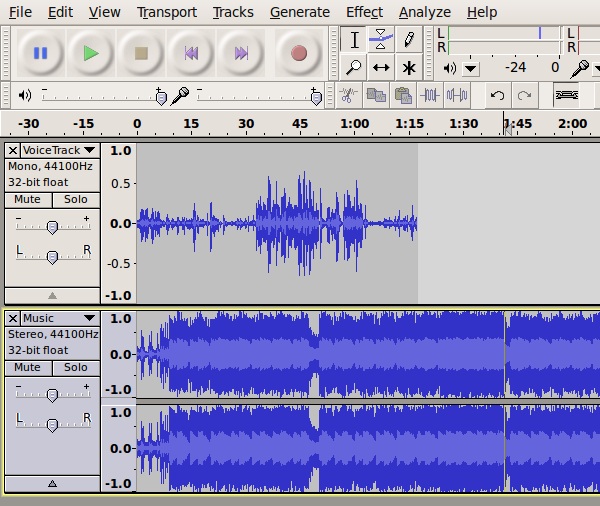This screenshot has height=506, width=600.
Task: Open the Generate menu
Action: point(299,12)
